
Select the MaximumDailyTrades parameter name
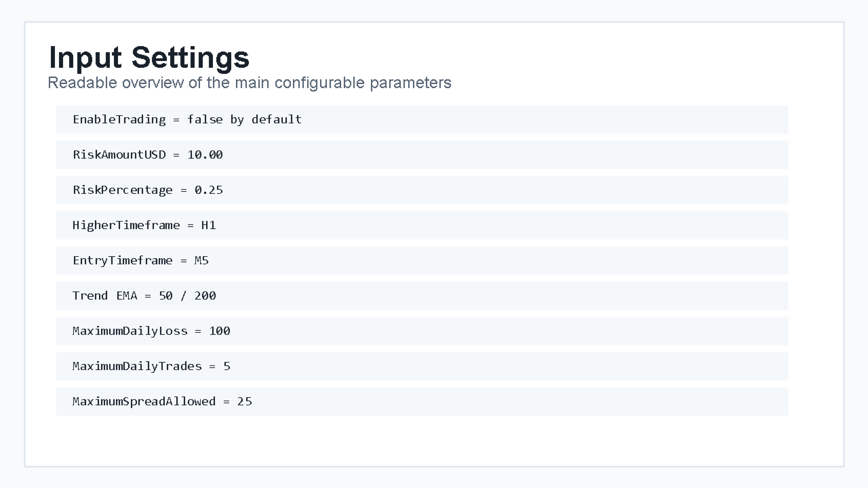pos(137,366)
